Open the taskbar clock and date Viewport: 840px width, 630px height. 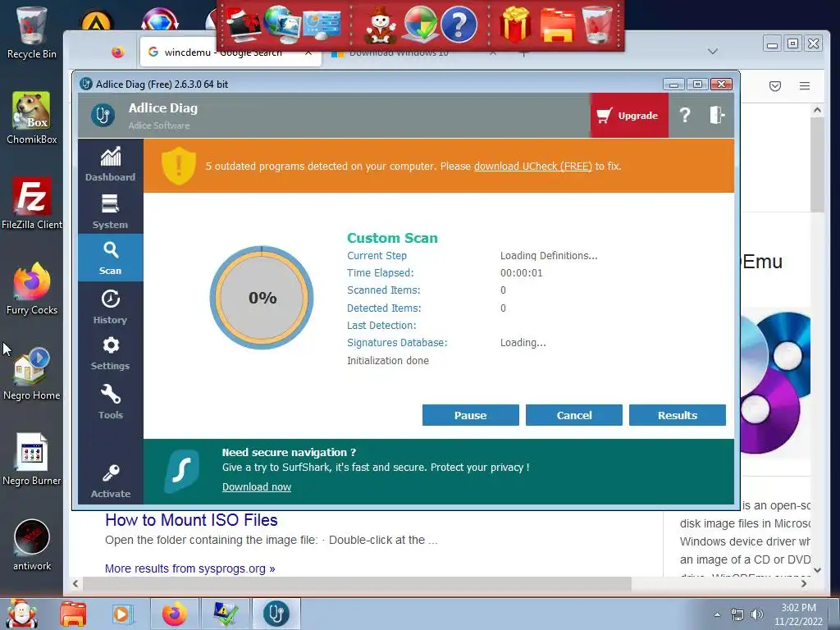(798, 614)
